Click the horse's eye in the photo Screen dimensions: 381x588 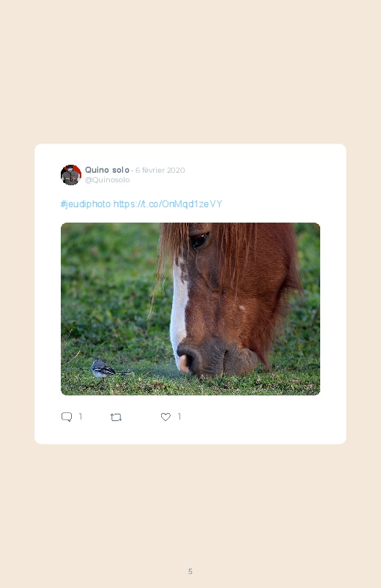tap(199, 240)
